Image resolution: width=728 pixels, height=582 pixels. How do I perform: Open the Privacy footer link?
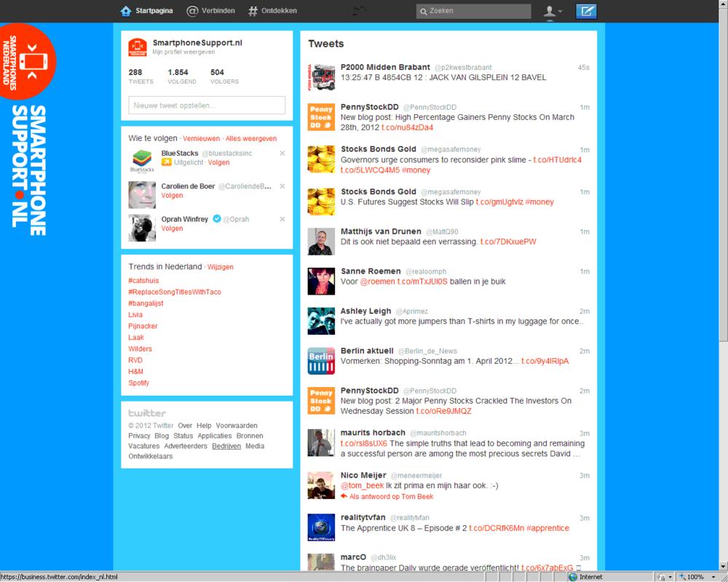(x=139, y=436)
